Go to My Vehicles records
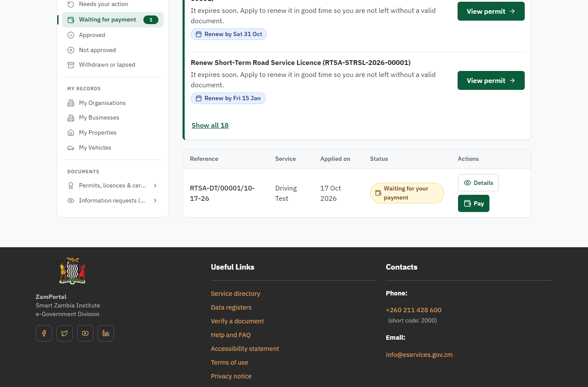Image resolution: width=588 pixels, height=387 pixels. pyautogui.click(x=113, y=148)
